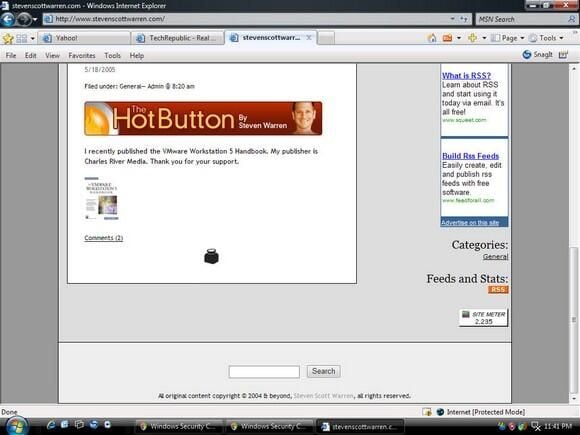Click the browser Forward arrow button

coord(23,19)
